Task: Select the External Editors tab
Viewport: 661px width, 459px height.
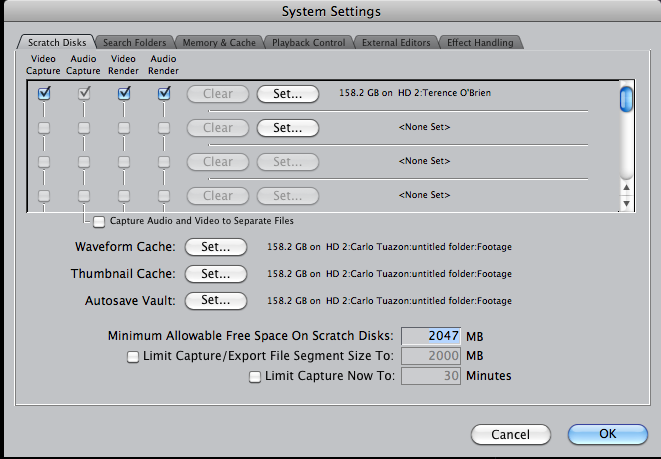Action: click(x=396, y=43)
